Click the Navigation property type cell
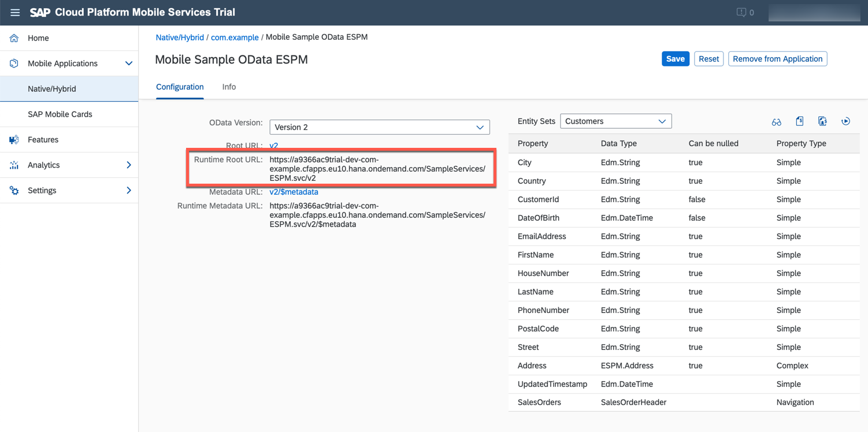This screenshot has width=868, height=432. coord(795,403)
